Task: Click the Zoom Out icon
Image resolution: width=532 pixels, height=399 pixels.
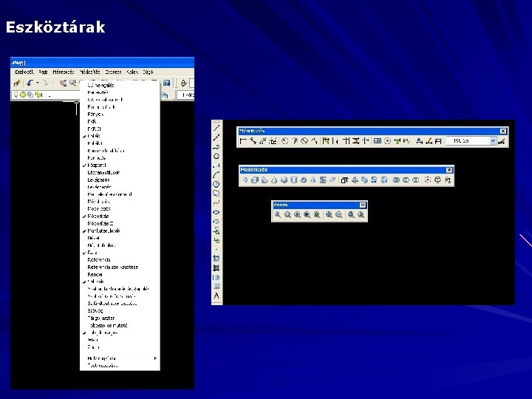Action: tap(339, 215)
